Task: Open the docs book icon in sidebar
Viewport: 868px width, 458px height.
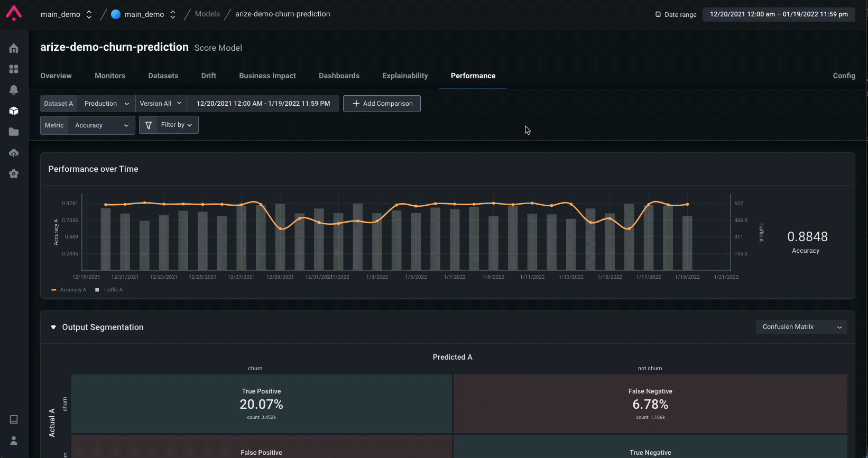Action: 14,419
